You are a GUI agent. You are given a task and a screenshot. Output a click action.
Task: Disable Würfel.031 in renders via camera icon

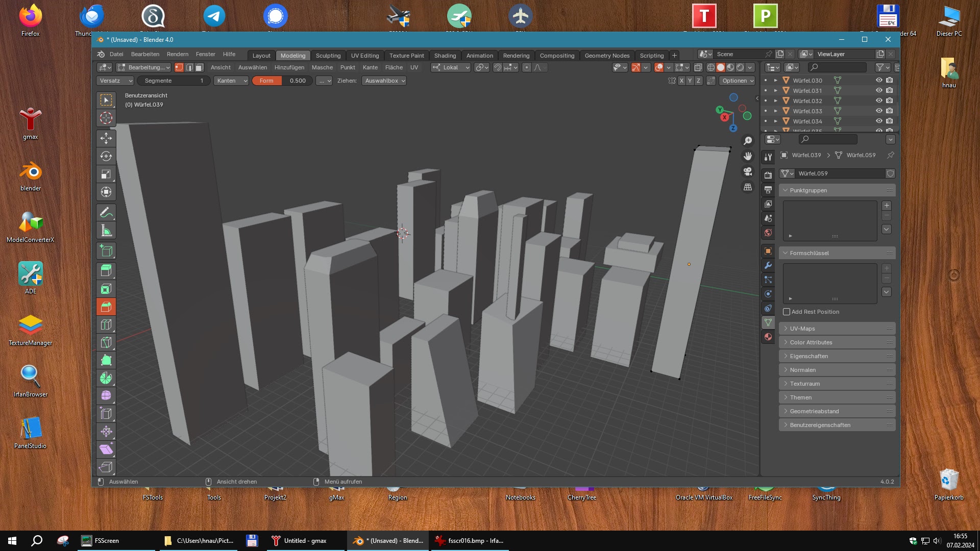click(890, 90)
